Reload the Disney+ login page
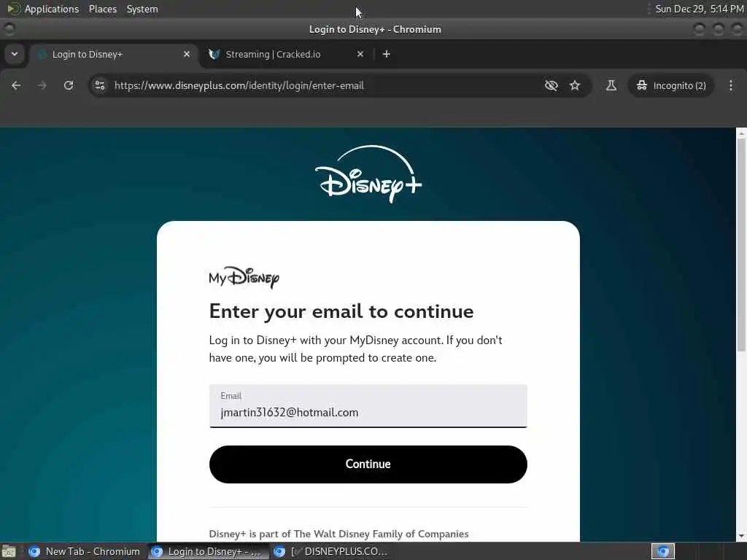Screen dimensions: 747x560 (69, 86)
